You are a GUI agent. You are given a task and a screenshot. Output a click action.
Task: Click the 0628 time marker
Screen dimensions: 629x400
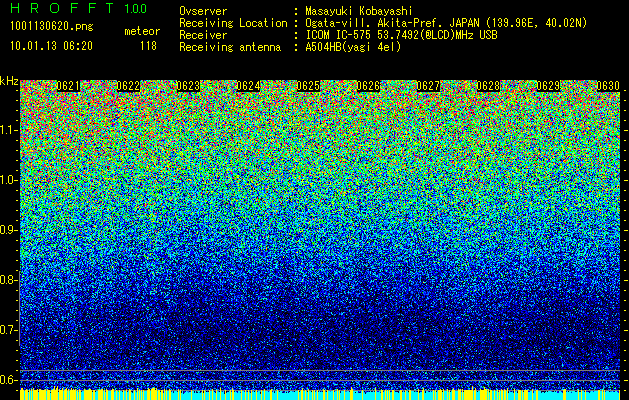[489, 86]
